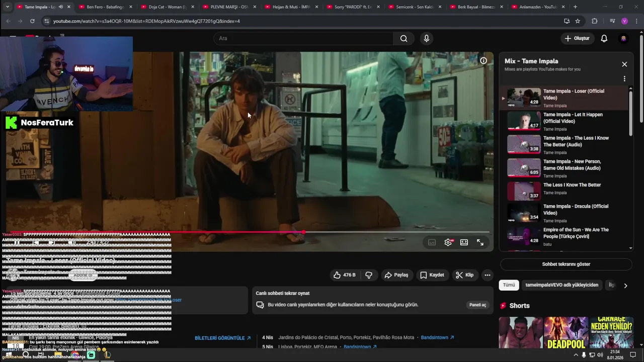The image size is (644, 362).
Task: Share the video via Paylaş
Action: [396, 275]
